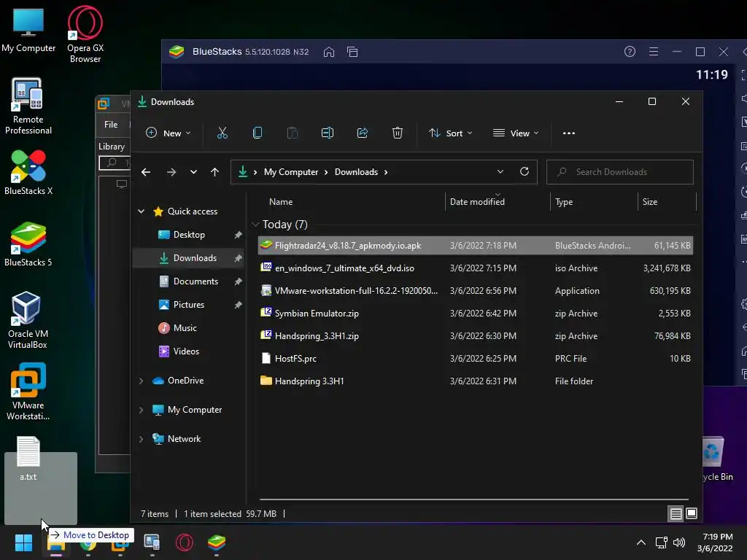This screenshot has height=560, width=747.
Task: Collapse Quick access tree node
Action: point(141,211)
